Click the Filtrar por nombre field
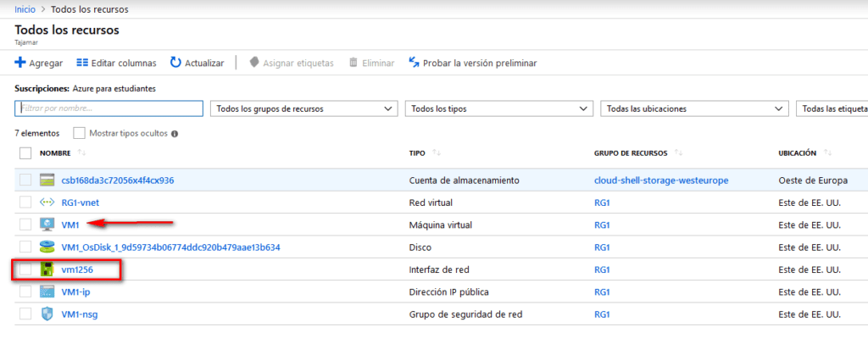The image size is (868, 344). click(109, 108)
